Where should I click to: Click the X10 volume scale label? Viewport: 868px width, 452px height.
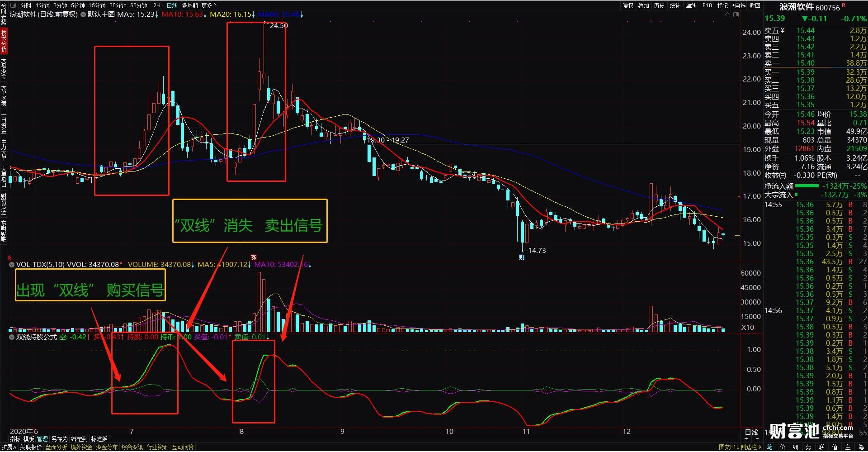(x=747, y=328)
